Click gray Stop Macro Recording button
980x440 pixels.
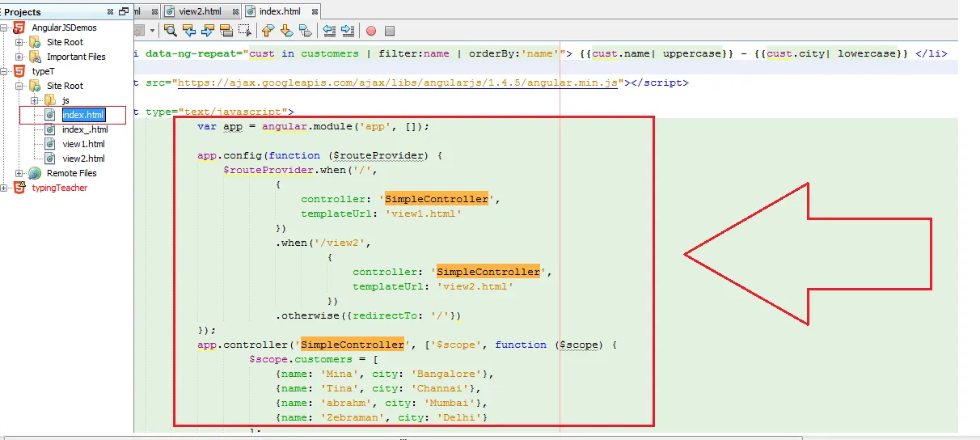[390, 31]
